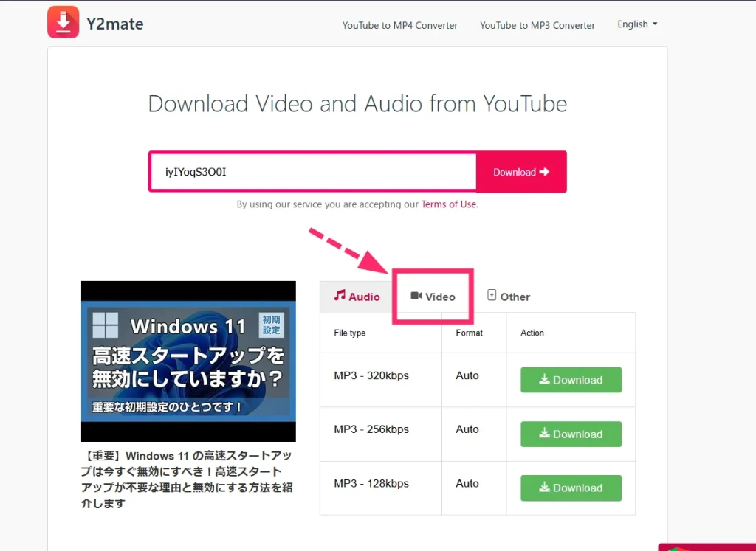Screen dimensions: 756x551
Task: Click the Japanese video title text
Action: [x=187, y=479]
